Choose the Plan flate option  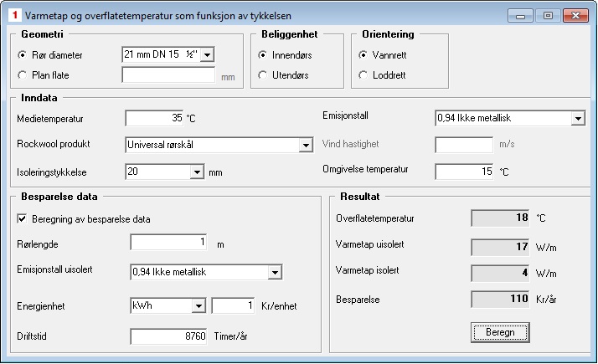[x=22, y=75]
